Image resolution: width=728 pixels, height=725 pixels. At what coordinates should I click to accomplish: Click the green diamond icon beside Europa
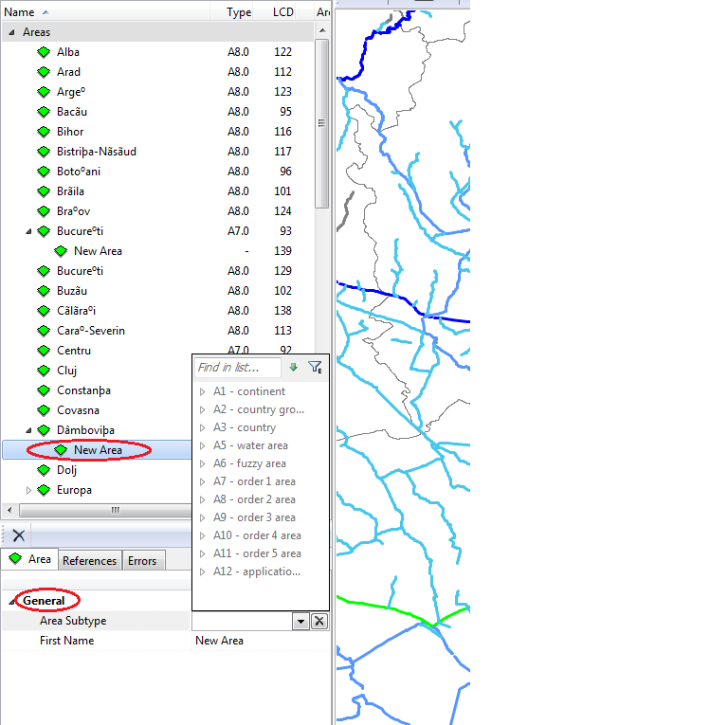[44, 490]
